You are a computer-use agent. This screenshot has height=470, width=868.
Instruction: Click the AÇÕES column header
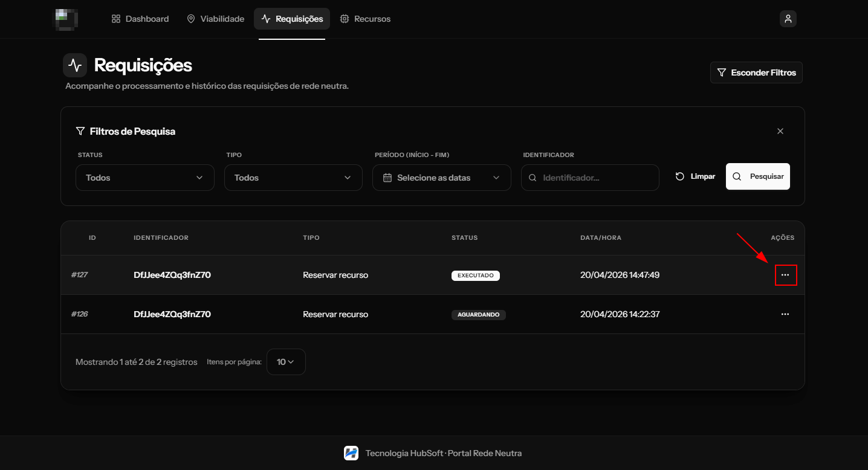[783, 237]
